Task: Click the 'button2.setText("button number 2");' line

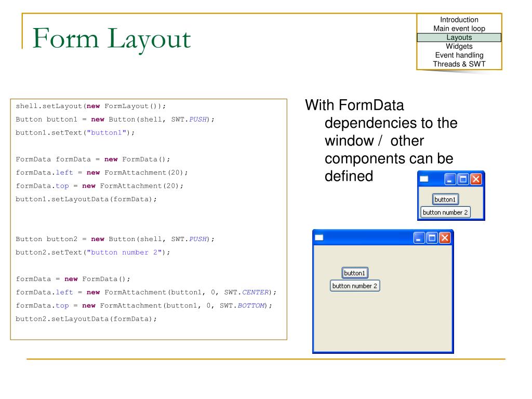Action: [x=92, y=252]
